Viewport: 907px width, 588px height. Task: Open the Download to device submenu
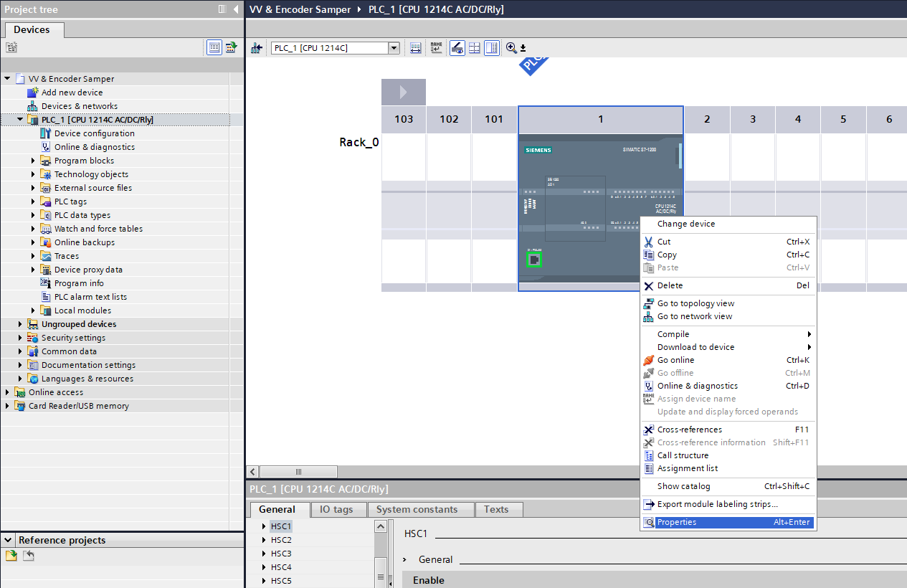click(x=727, y=347)
